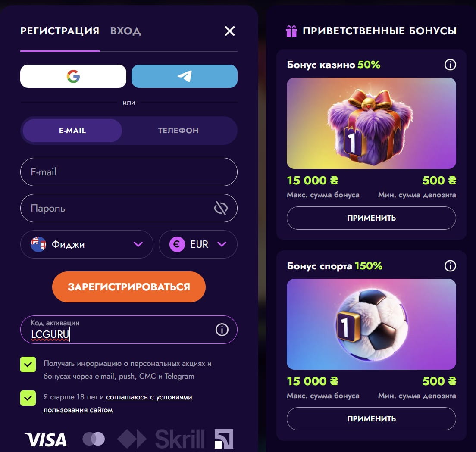Click the activation code info icon
476x452 pixels.
point(222,330)
